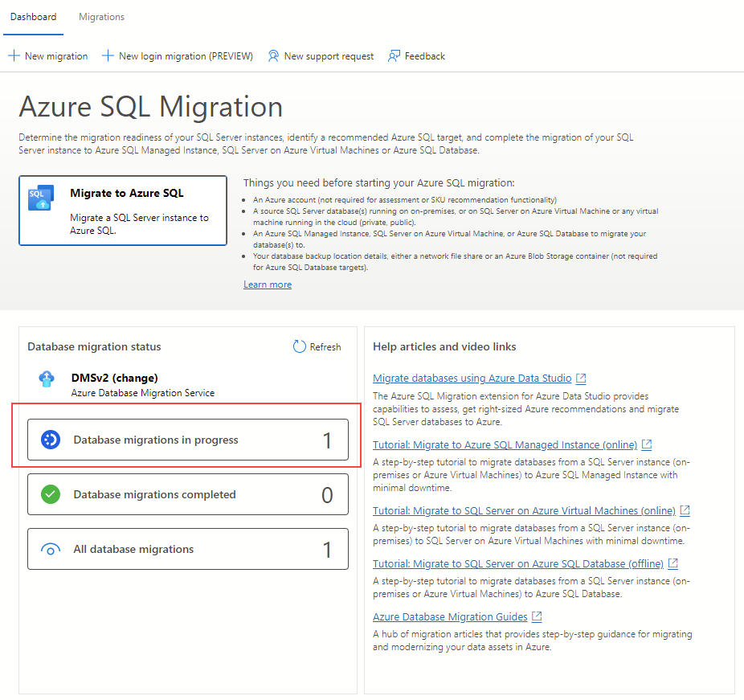Open Migrate databases using Azure Data Studio link
Image resolution: width=744 pixels, height=700 pixels.
click(472, 379)
